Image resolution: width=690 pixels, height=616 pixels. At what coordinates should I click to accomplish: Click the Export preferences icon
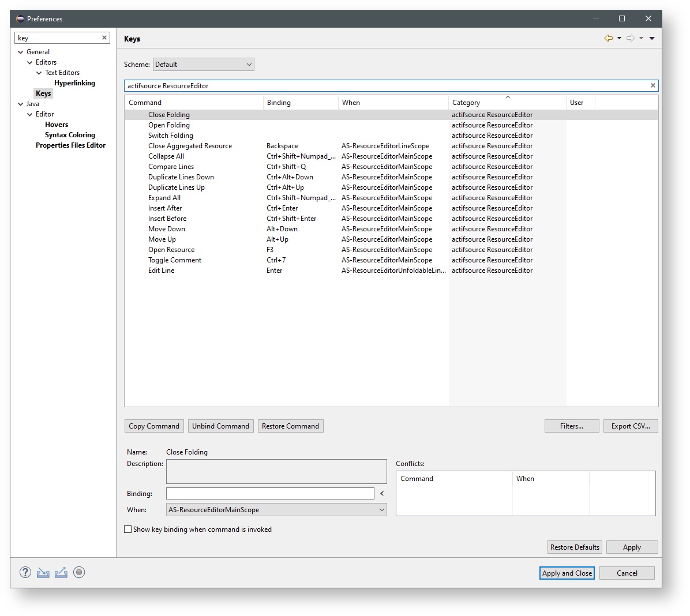point(61,572)
